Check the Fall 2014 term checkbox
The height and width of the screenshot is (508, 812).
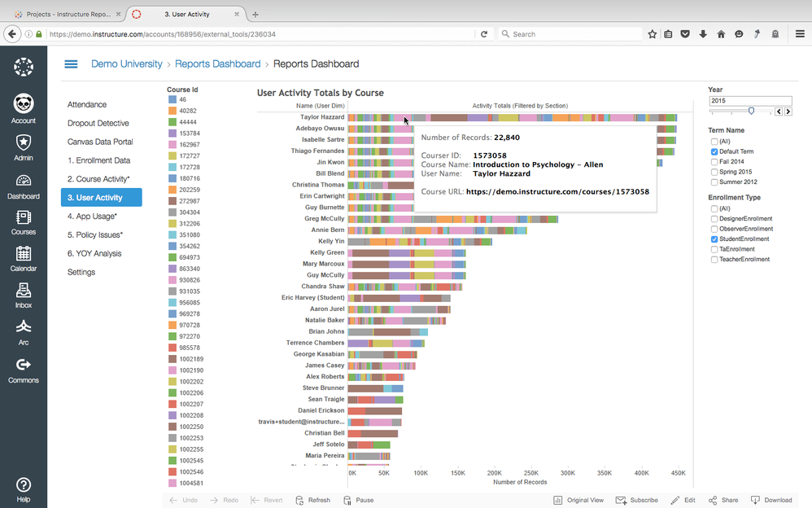point(714,162)
